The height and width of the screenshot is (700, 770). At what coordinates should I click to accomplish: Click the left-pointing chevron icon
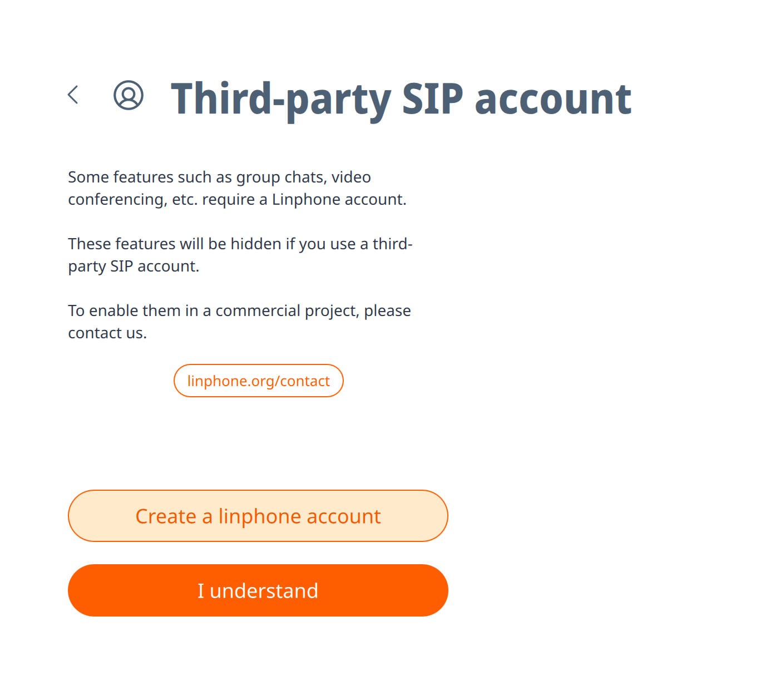pyautogui.click(x=73, y=95)
